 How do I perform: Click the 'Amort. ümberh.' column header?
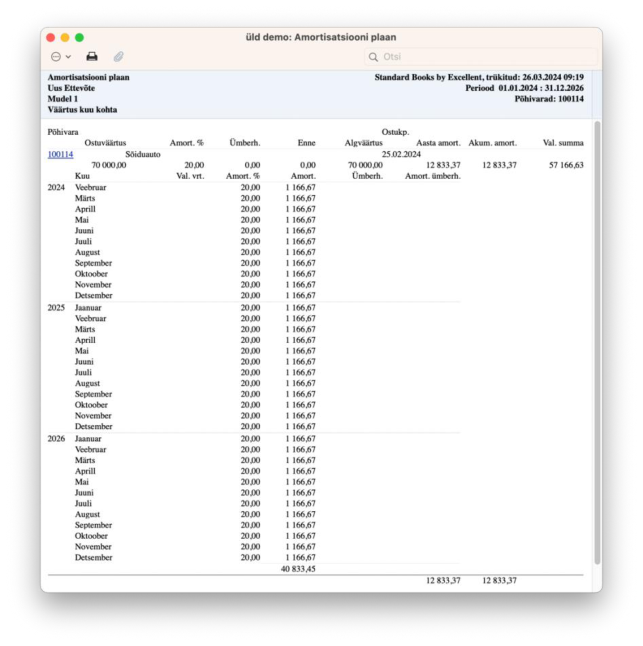[x=433, y=176]
